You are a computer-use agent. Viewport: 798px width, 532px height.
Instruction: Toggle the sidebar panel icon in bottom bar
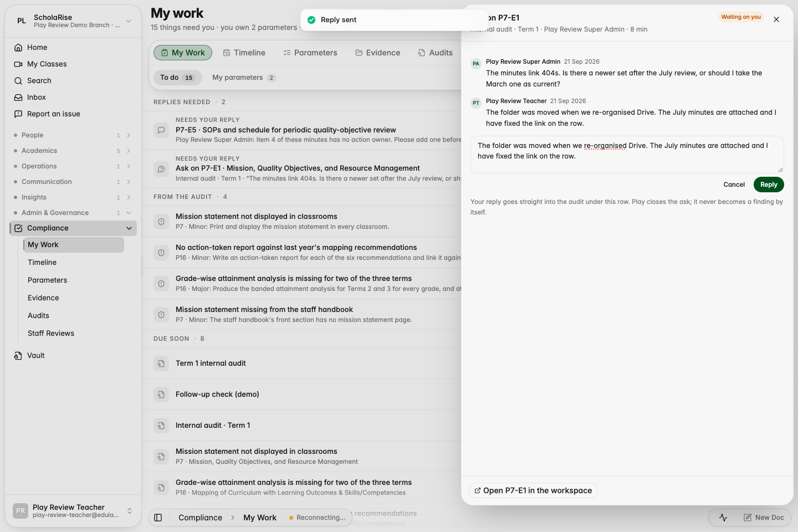[x=158, y=518]
